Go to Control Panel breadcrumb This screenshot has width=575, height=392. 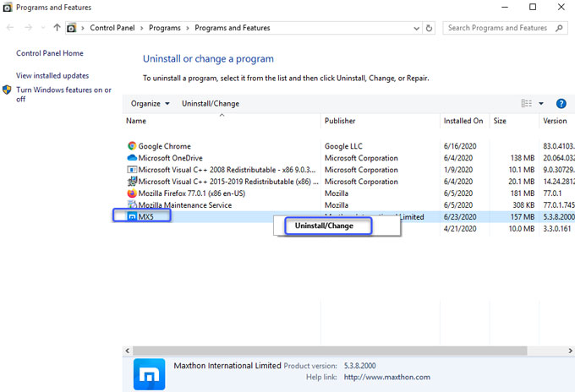click(x=112, y=28)
